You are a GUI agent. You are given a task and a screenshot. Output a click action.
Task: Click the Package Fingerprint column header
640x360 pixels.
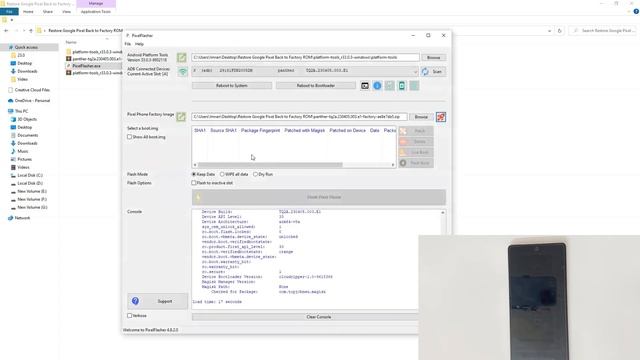(x=260, y=131)
